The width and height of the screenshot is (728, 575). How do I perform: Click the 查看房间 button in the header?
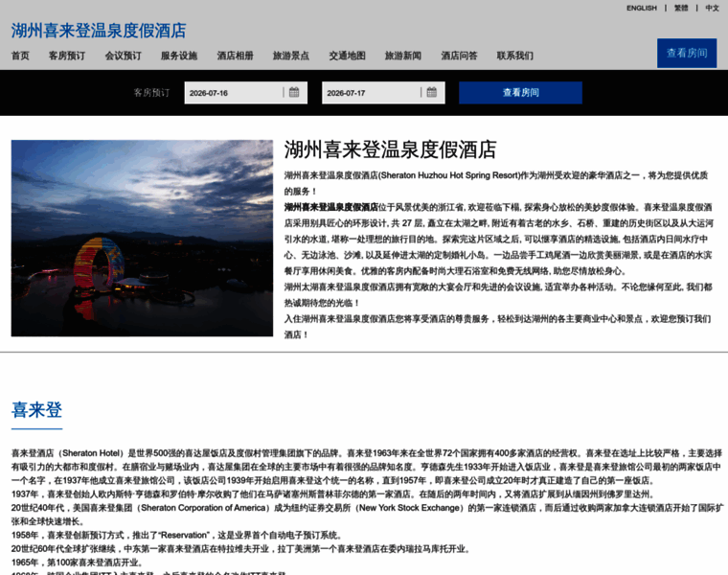tap(687, 54)
